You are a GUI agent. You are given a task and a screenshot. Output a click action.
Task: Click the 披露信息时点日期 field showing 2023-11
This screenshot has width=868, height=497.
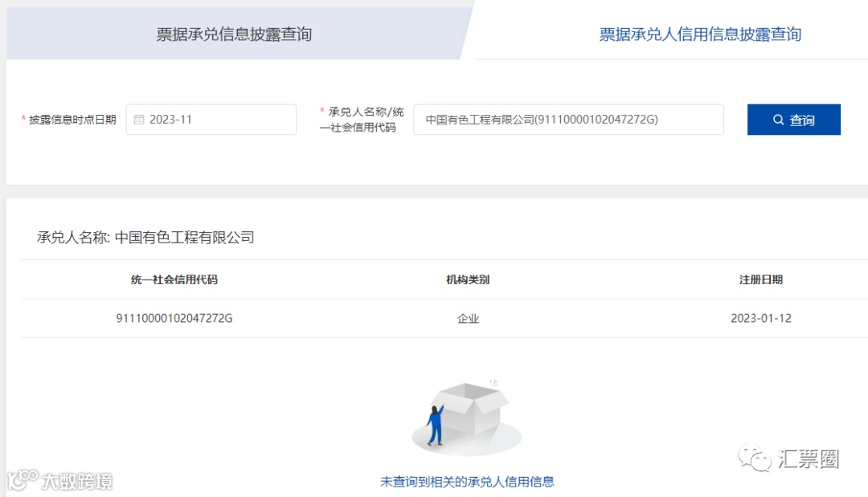point(211,120)
